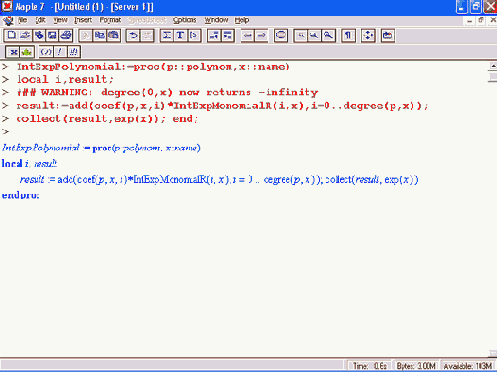Restore the worksheet with the inner restore button
The width and height of the screenshot is (497, 372).
click(481, 21)
